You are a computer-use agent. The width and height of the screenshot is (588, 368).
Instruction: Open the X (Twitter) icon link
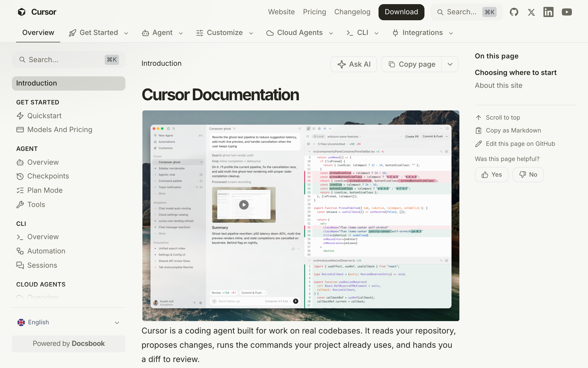point(531,12)
